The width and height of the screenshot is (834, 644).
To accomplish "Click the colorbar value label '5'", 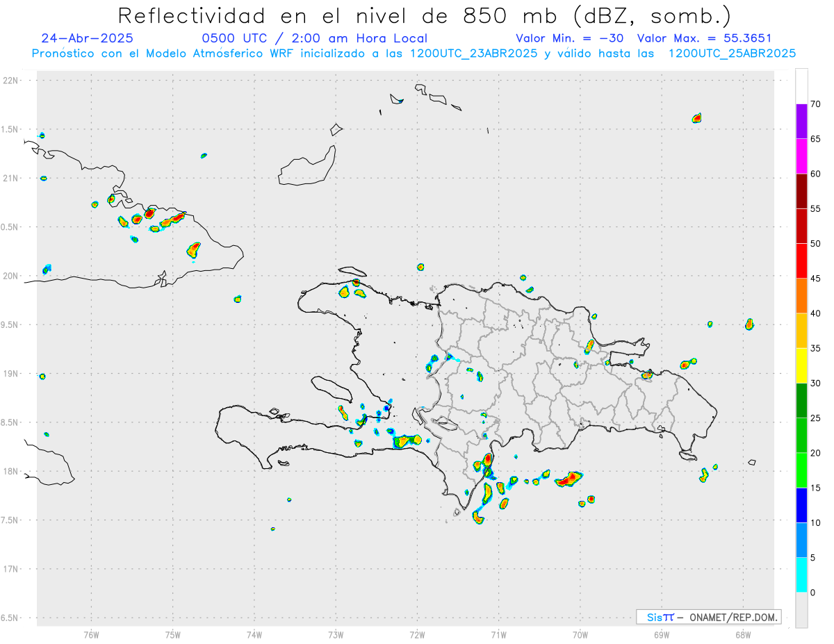I will click(x=812, y=558).
